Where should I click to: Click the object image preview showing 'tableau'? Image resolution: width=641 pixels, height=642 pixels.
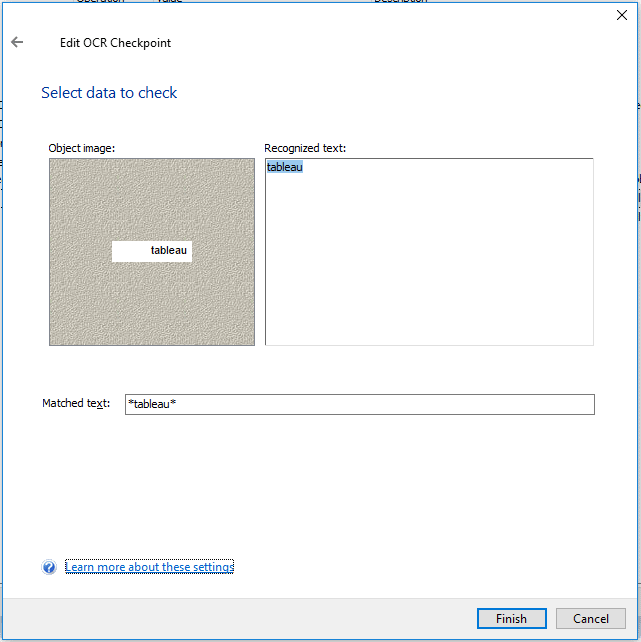pyautogui.click(x=152, y=252)
